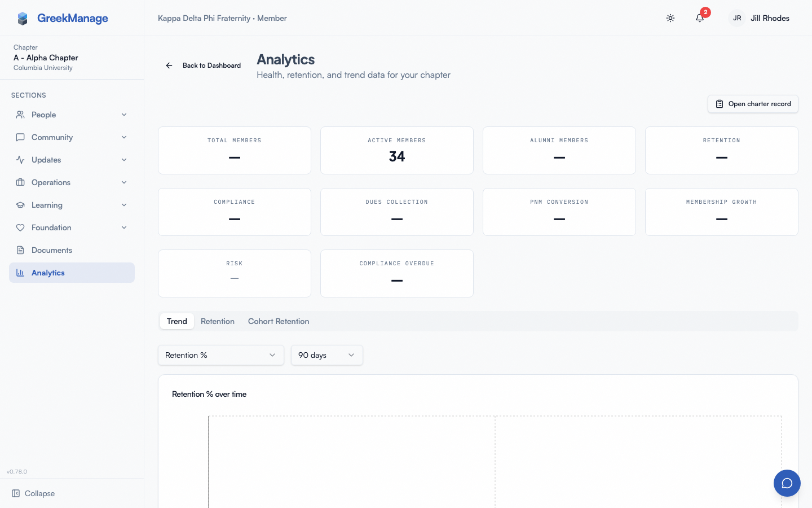Click the GreekManage cube logo icon
This screenshot has width=812, height=508.
click(23, 19)
